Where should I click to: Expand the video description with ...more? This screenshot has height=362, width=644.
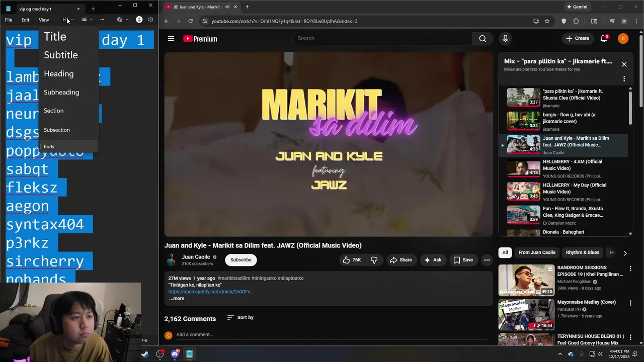point(177,299)
